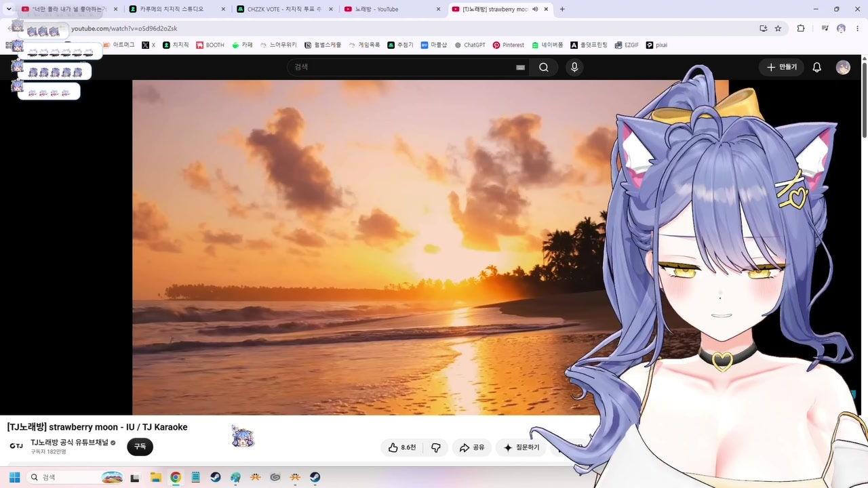Click the 구독 subscribe button

click(x=140, y=447)
